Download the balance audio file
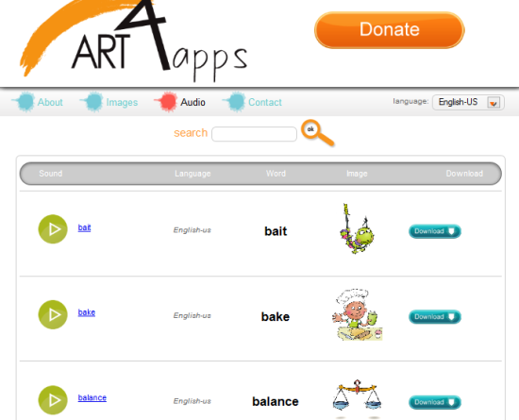This screenshot has height=420, width=519. tap(435, 402)
